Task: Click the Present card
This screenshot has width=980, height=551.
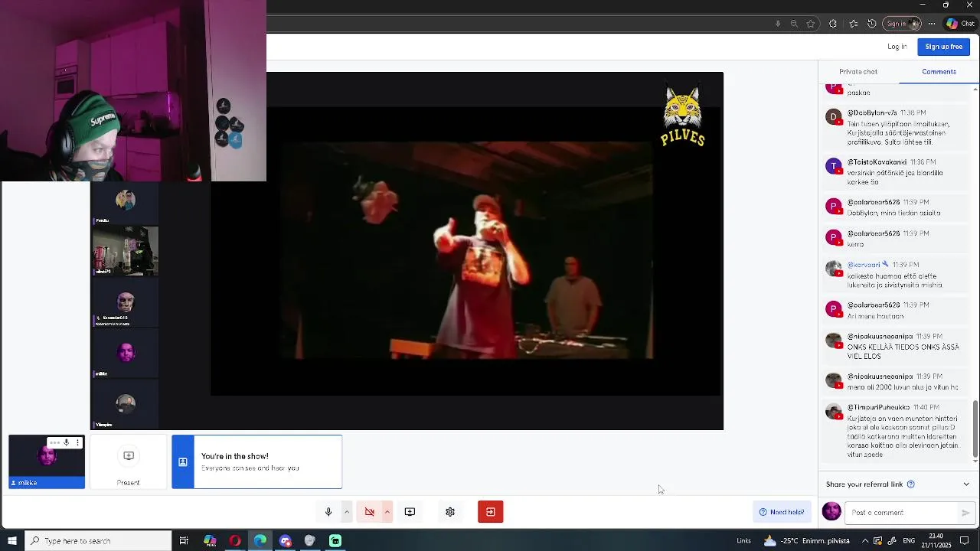Action: [x=129, y=462]
